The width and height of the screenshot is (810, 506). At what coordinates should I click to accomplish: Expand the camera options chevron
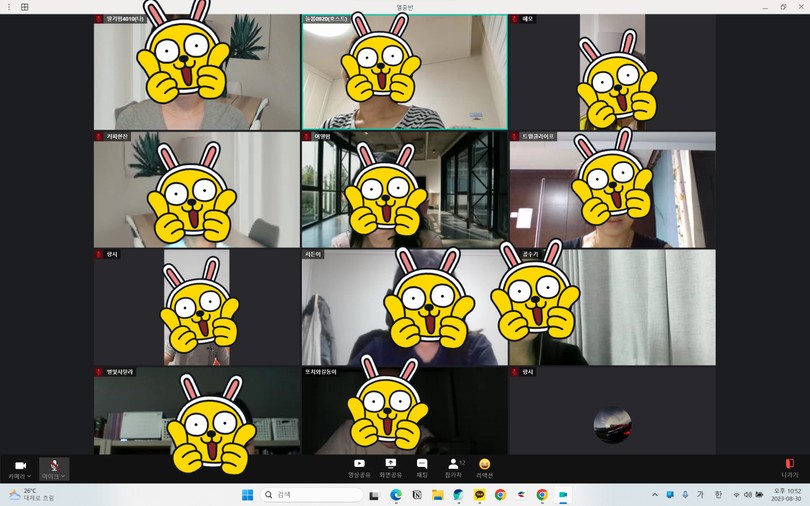tap(29, 476)
